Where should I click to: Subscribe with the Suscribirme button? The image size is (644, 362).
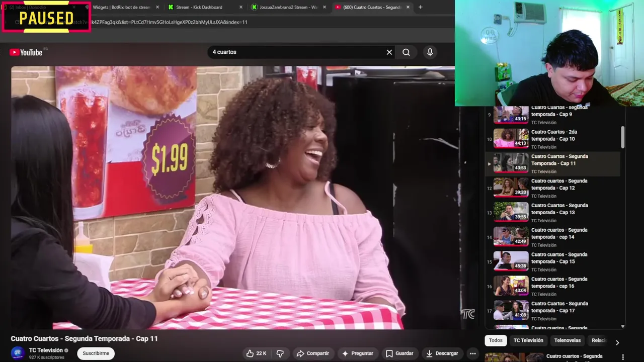pyautogui.click(x=96, y=353)
